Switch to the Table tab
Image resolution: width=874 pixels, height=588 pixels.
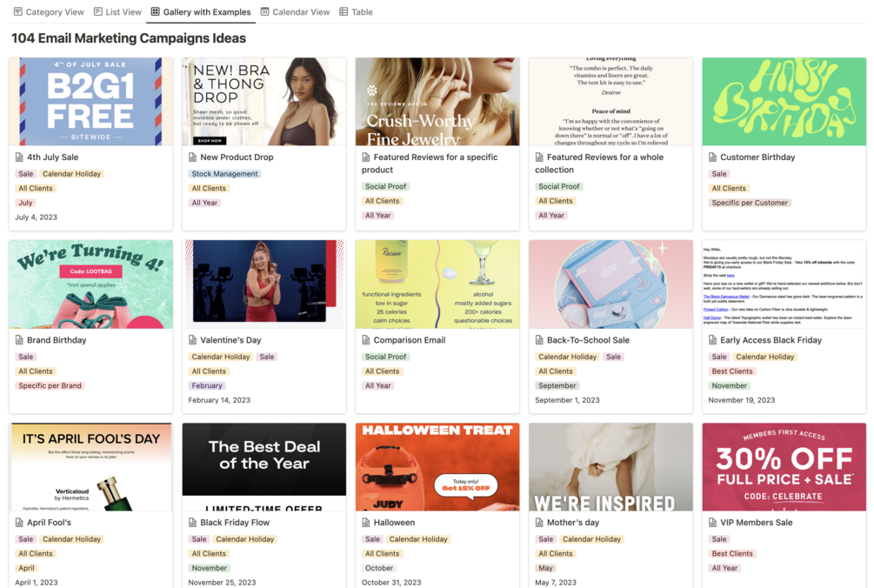click(357, 11)
